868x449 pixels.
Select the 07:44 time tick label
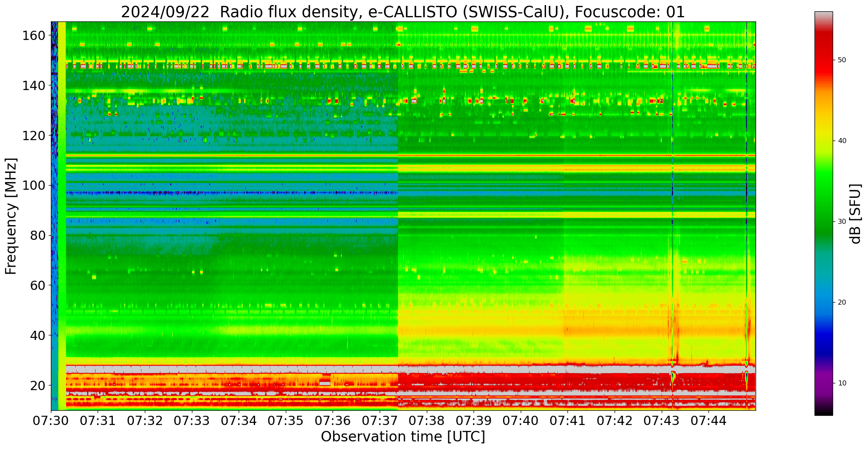point(709,420)
